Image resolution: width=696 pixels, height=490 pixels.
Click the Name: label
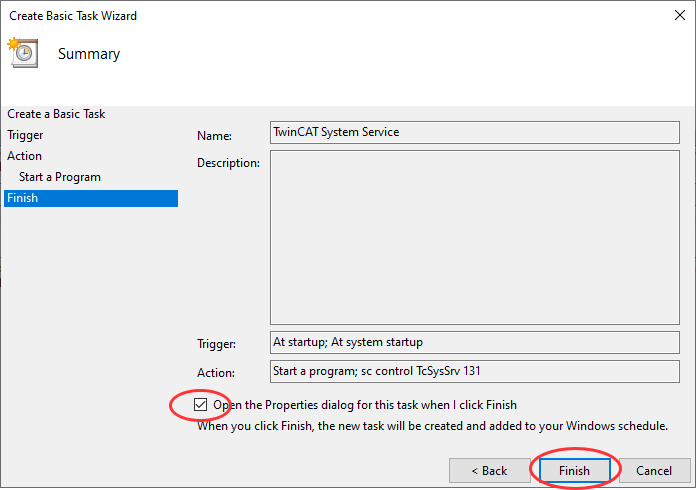tap(214, 135)
